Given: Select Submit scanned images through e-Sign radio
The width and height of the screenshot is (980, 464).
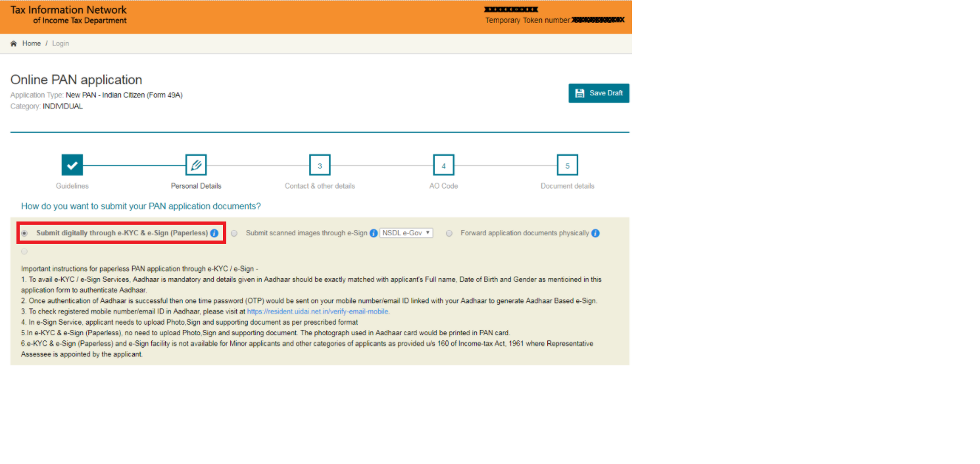Looking at the screenshot, I should coord(234,233).
